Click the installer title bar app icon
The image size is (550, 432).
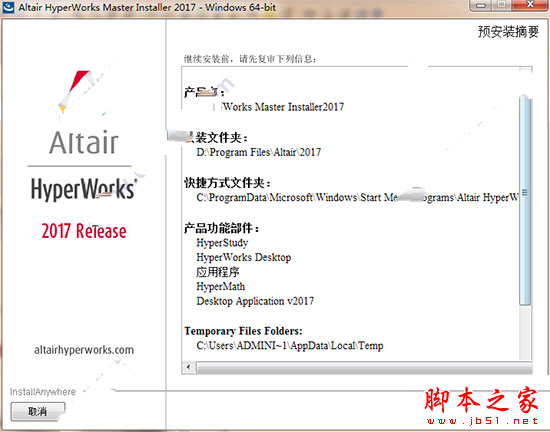tap(8, 7)
